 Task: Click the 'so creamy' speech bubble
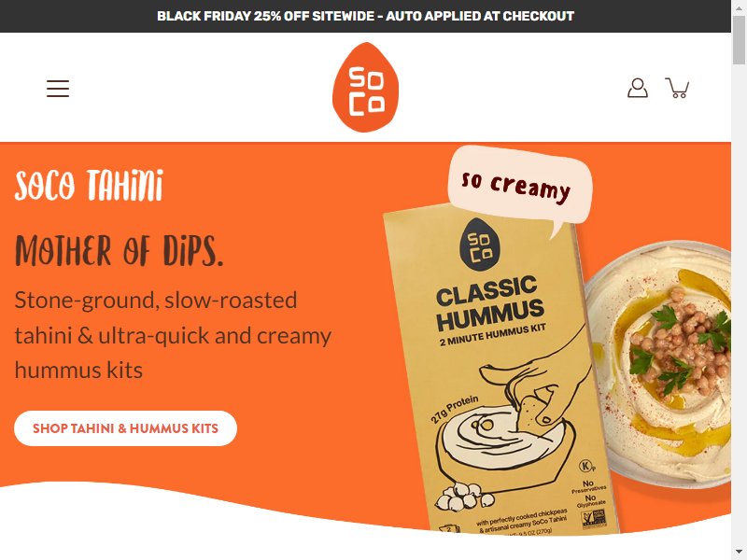tap(520, 186)
